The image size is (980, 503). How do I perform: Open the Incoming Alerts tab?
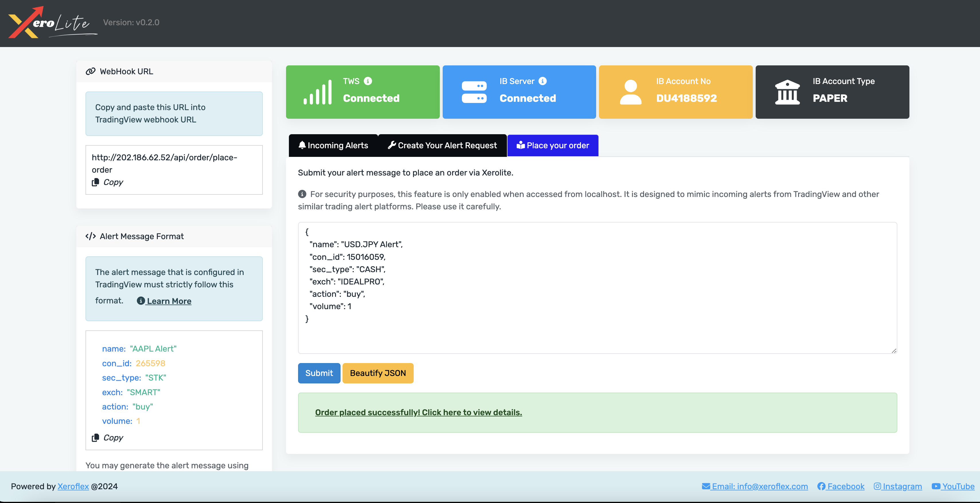point(333,146)
